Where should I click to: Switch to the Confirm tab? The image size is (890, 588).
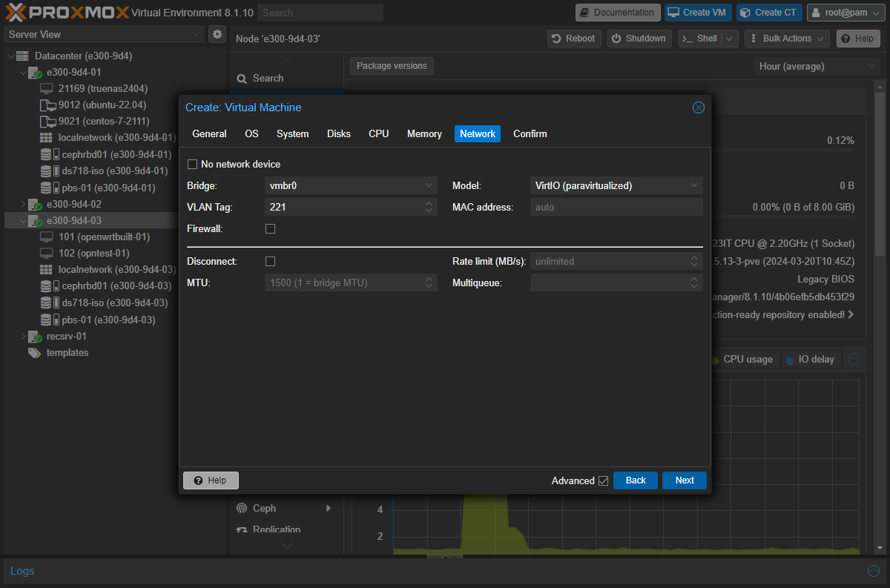pyautogui.click(x=530, y=134)
